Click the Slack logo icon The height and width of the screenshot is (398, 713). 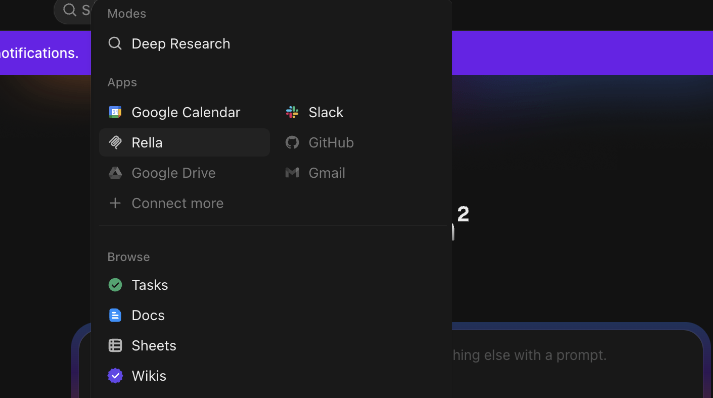tap(292, 112)
